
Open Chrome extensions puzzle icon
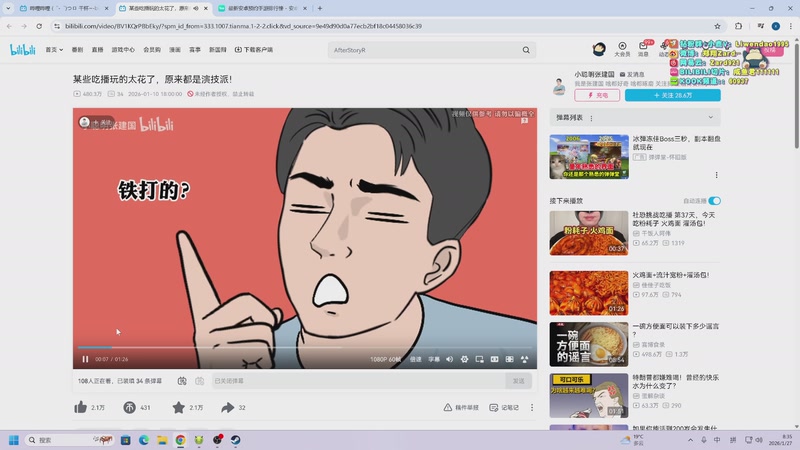tap(738, 26)
